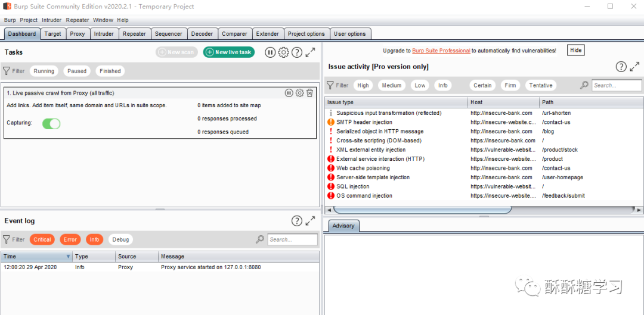Expand the Event log panel
644x315 pixels.
pos(311,221)
